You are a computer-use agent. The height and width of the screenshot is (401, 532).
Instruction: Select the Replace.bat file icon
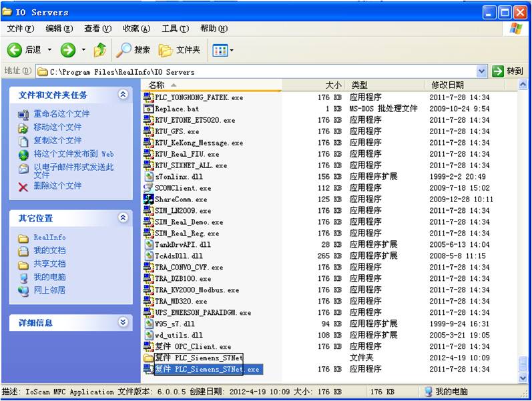(x=149, y=109)
